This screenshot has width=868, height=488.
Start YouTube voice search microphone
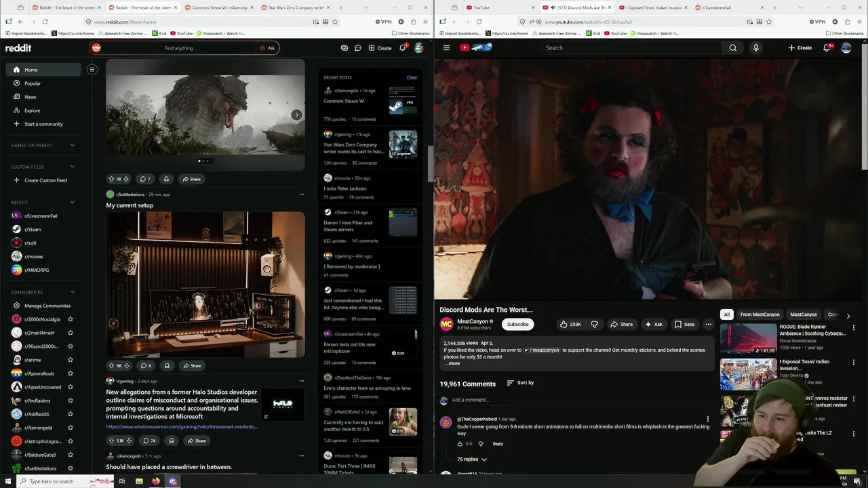(755, 48)
